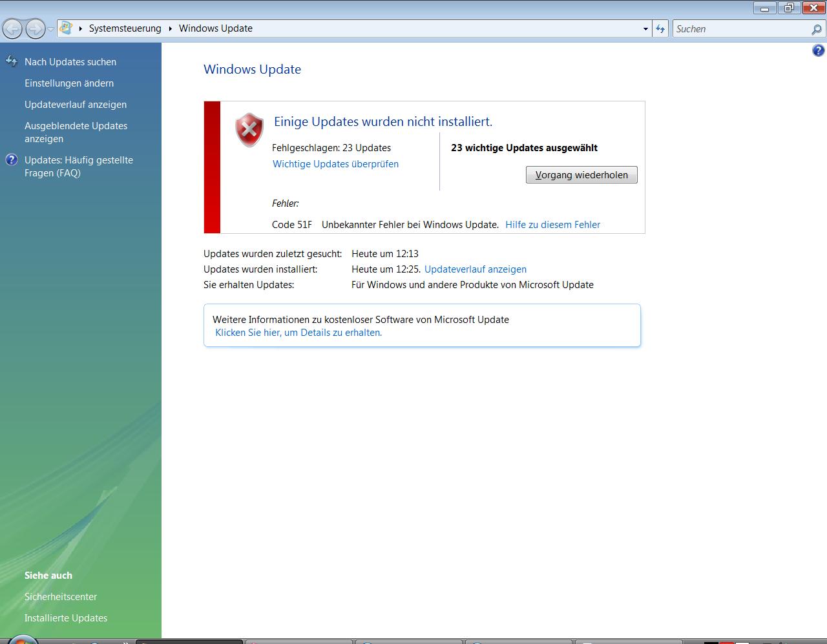Click the magnifier icon in the search box
This screenshot has height=644, width=827.
[817, 29]
